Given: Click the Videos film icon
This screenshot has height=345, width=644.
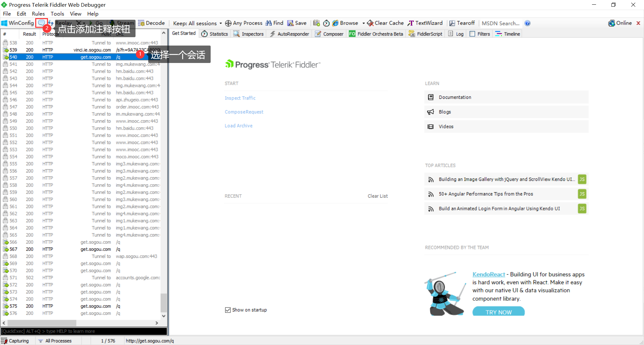Looking at the screenshot, I should [431, 127].
